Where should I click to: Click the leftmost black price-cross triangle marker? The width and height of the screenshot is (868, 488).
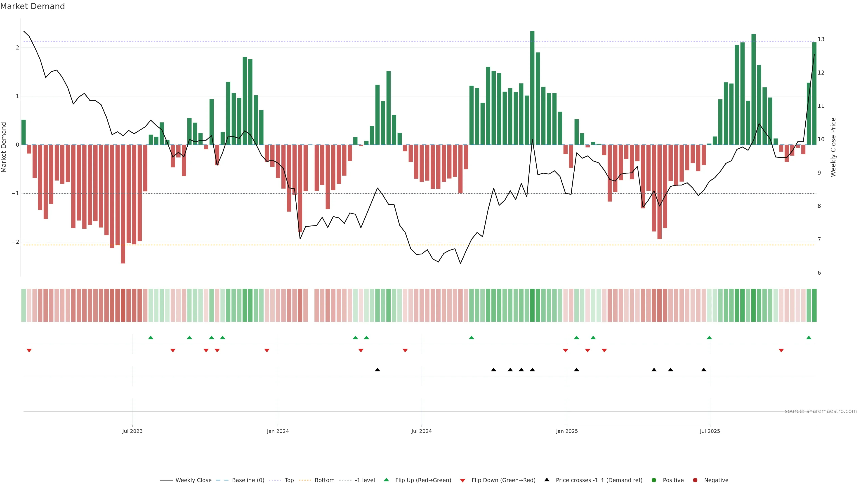[377, 370]
